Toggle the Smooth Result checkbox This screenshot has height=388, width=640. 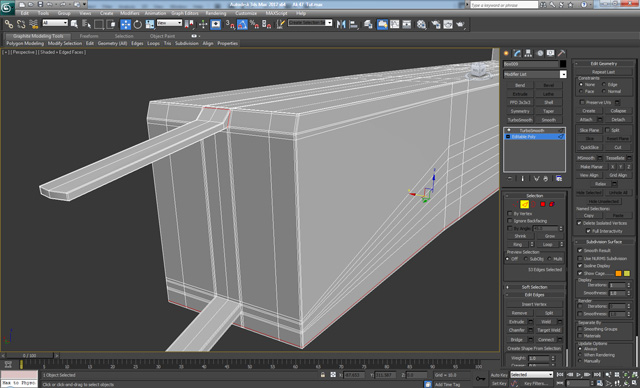point(580,251)
